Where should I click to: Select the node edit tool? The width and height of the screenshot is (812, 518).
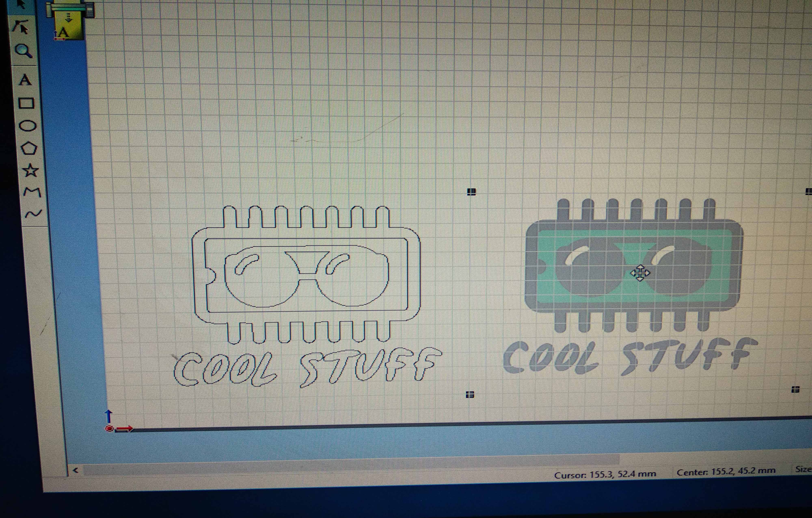click(x=21, y=27)
